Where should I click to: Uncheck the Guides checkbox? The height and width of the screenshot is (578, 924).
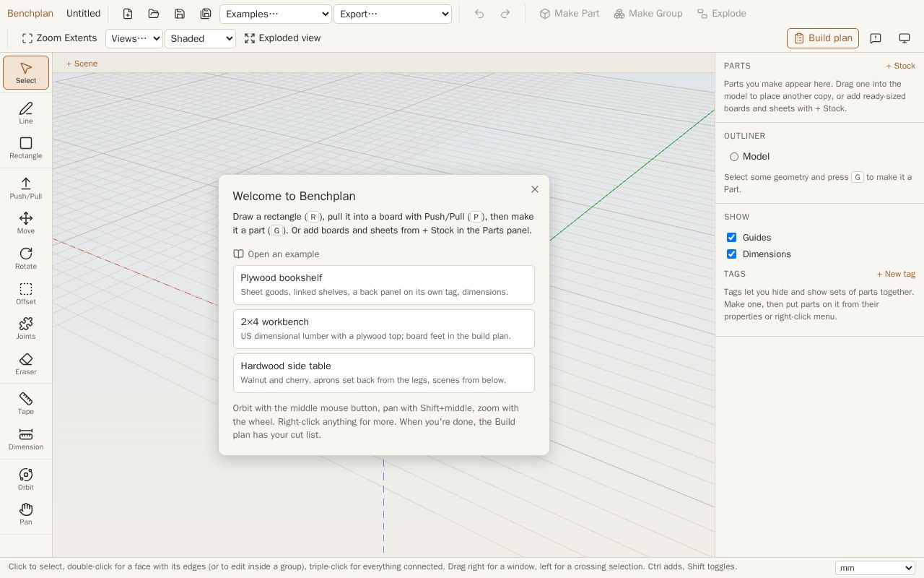click(x=731, y=238)
